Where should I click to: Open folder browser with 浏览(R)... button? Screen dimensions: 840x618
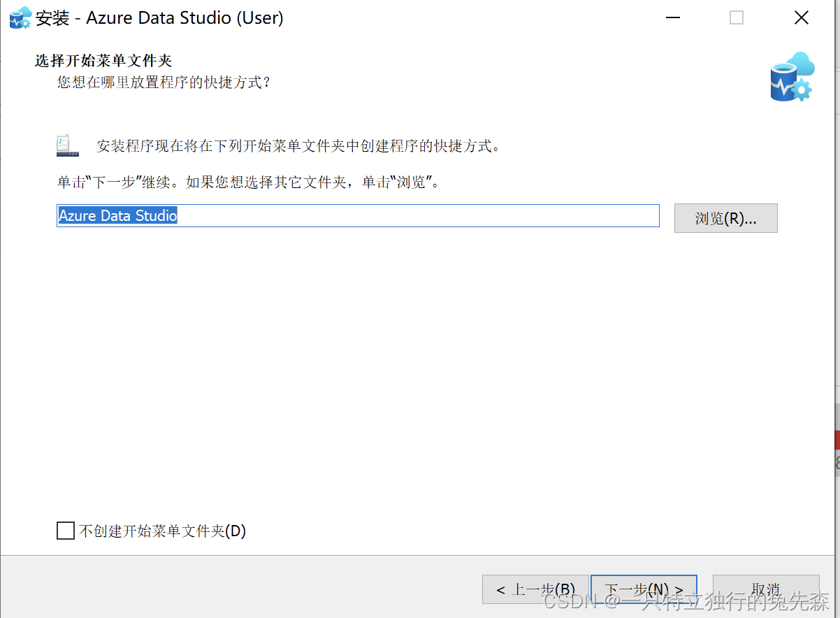pyautogui.click(x=725, y=218)
